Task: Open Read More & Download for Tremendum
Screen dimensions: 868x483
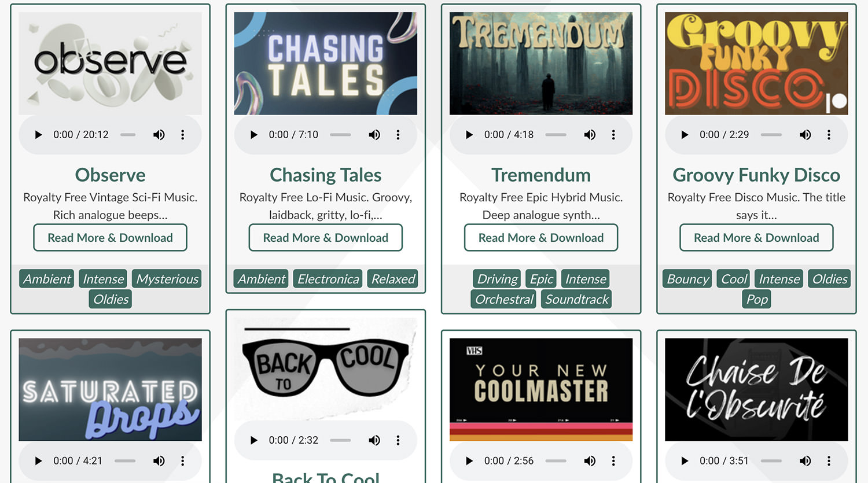Action: [541, 238]
